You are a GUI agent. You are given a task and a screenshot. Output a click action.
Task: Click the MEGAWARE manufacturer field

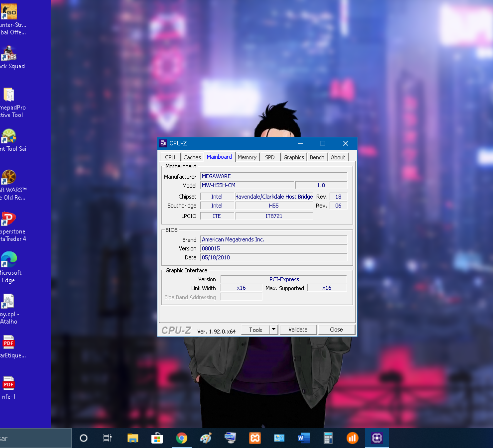click(x=273, y=176)
